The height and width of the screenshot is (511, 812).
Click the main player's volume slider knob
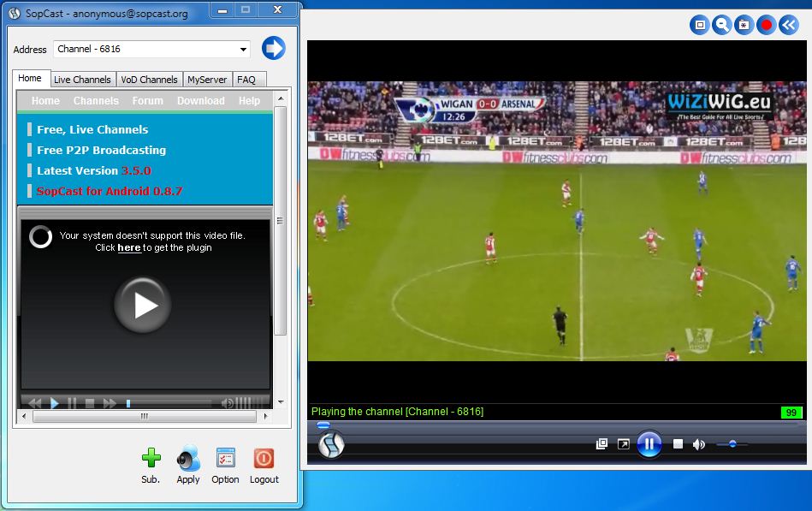click(x=732, y=444)
